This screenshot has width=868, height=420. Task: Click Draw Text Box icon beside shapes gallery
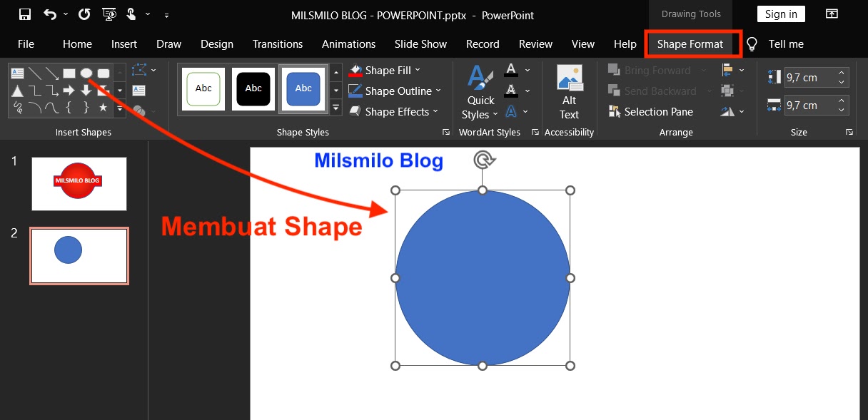click(139, 90)
